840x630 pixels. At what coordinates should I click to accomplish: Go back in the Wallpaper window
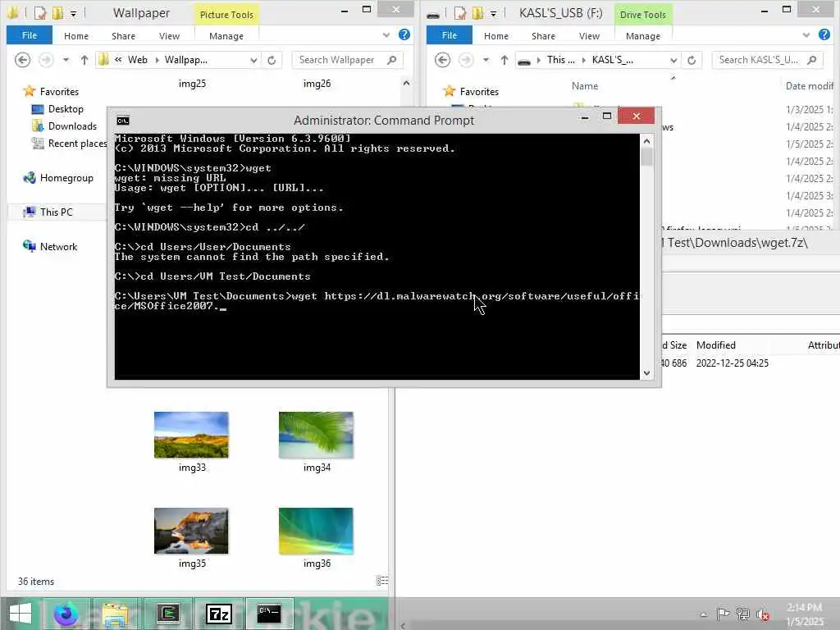22,60
